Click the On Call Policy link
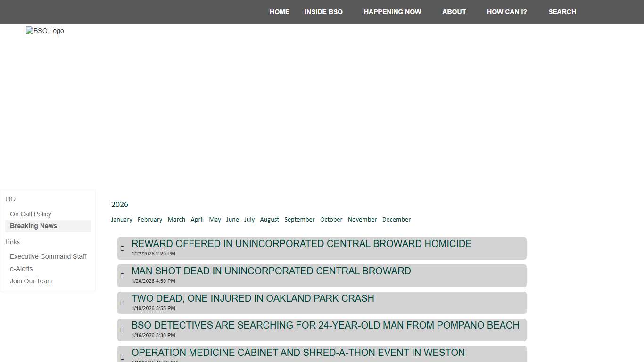 pyautogui.click(x=30, y=214)
